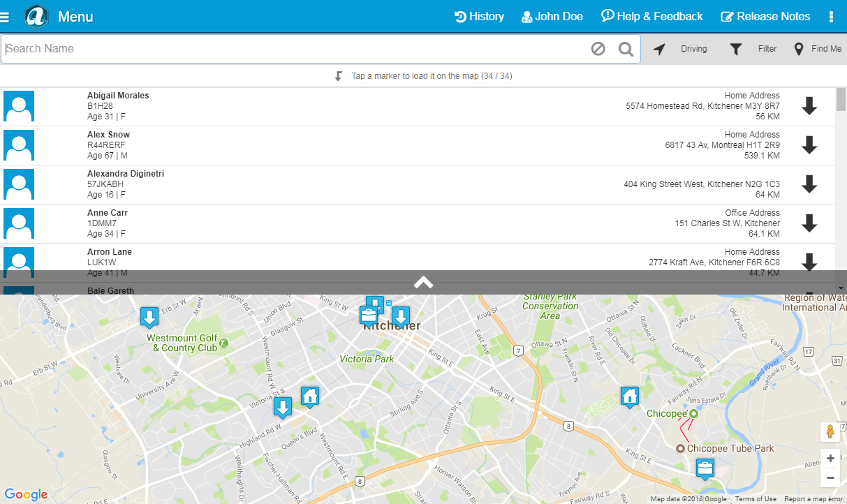Expand the list with the up chevron

point(423,282)
